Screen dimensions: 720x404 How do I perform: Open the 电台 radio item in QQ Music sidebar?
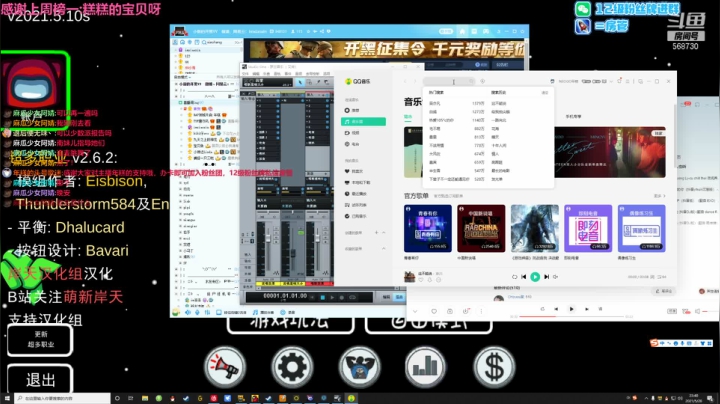(352, 144)
